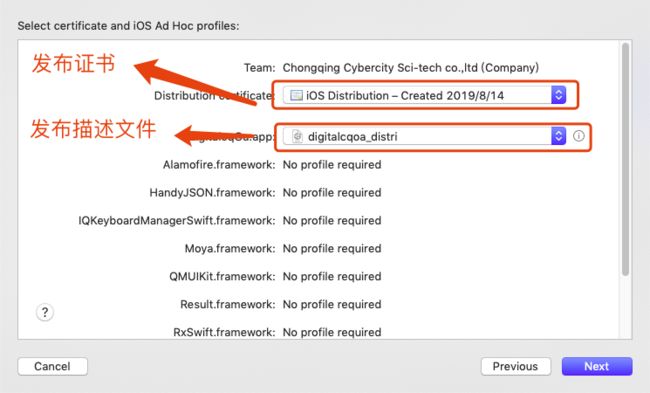
Task: Click the certificate icon in Distribution dropdown
Action: tap(296, 95)
